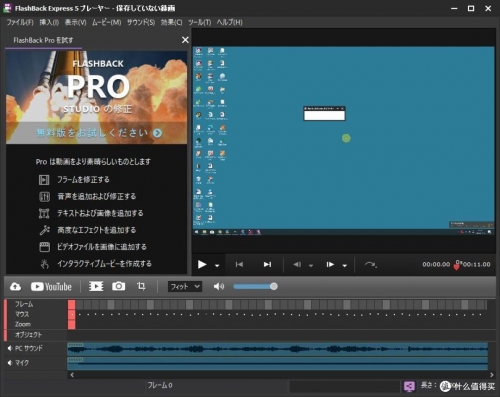Click the interactive movie hand icon

click(x=44, y=264)
